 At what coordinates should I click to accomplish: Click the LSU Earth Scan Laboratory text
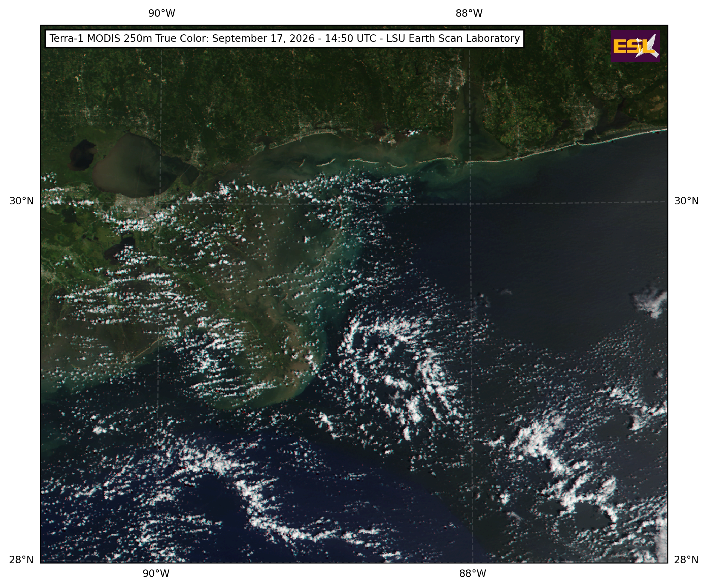[453, 39]
